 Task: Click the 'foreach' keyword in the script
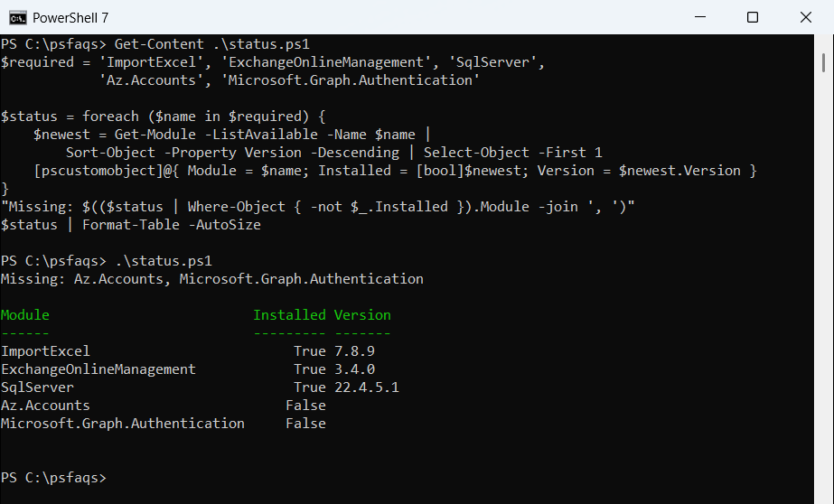click(110, 117)
